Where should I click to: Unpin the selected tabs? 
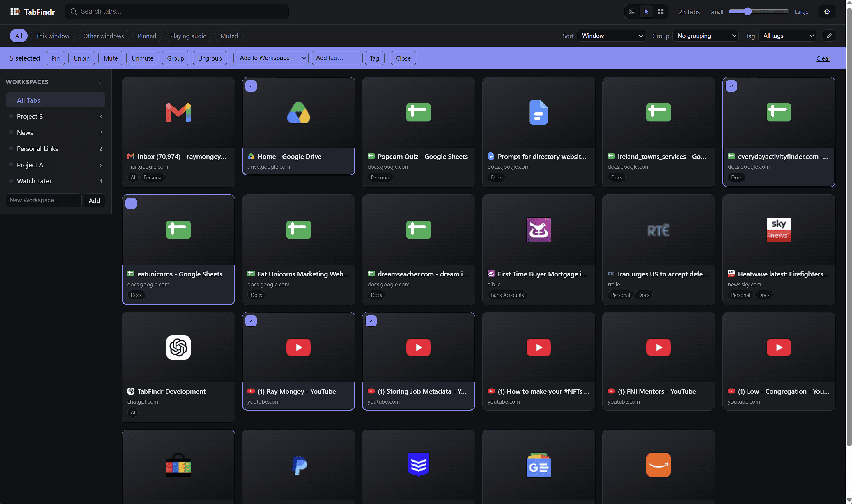tap(82, 58)
